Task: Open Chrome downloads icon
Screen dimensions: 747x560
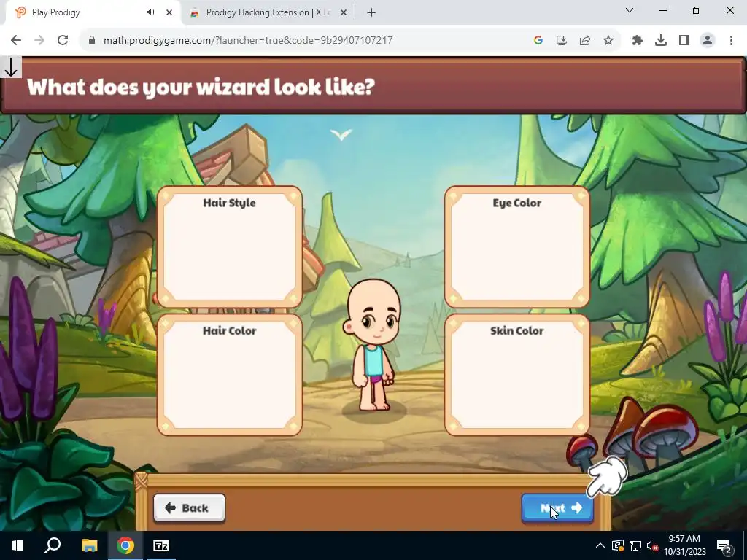Action: click(661, 41)
